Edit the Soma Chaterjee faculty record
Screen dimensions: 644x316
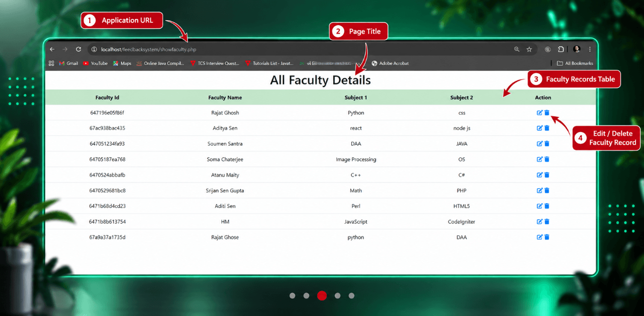point(540,159)
